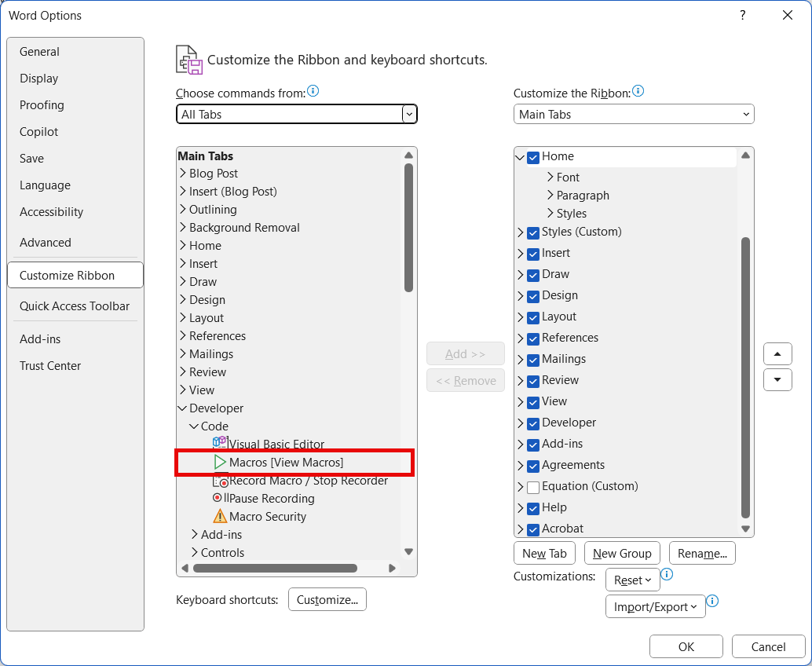Click the New Tab button
This screenshot has width=812, height=666.
pyautogui.click(x=544, y=553)
